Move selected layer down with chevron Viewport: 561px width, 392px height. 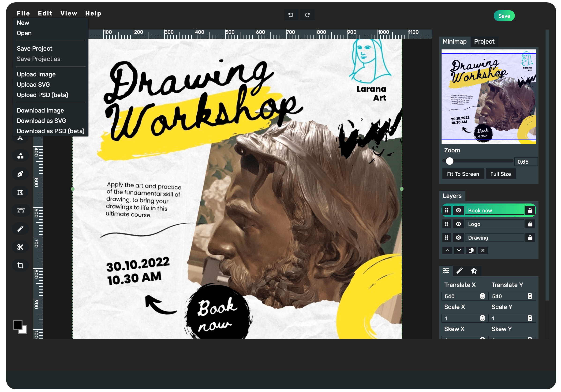[x=459, y=250]
